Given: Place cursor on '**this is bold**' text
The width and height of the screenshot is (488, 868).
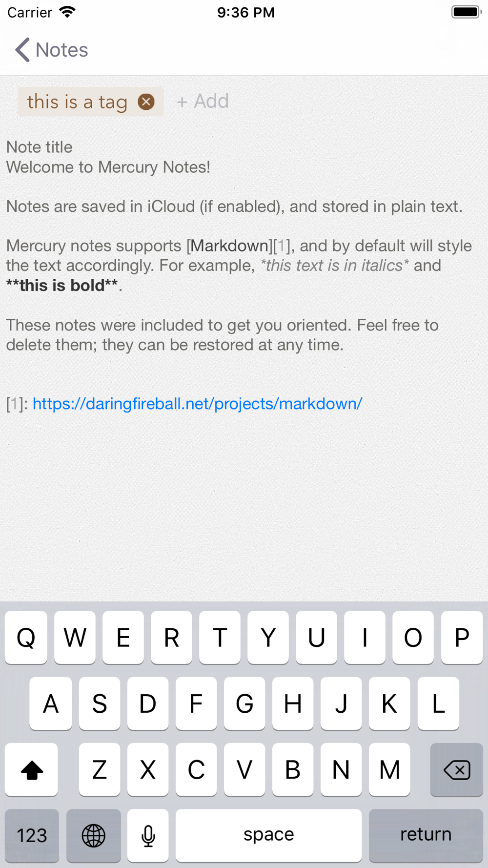Looking at the screenshot, I should click(62, 286).
